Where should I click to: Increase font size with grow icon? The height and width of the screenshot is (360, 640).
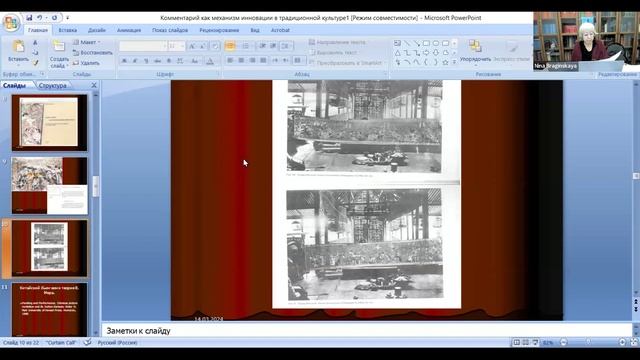pyautogui.click(x=192, y=46)
